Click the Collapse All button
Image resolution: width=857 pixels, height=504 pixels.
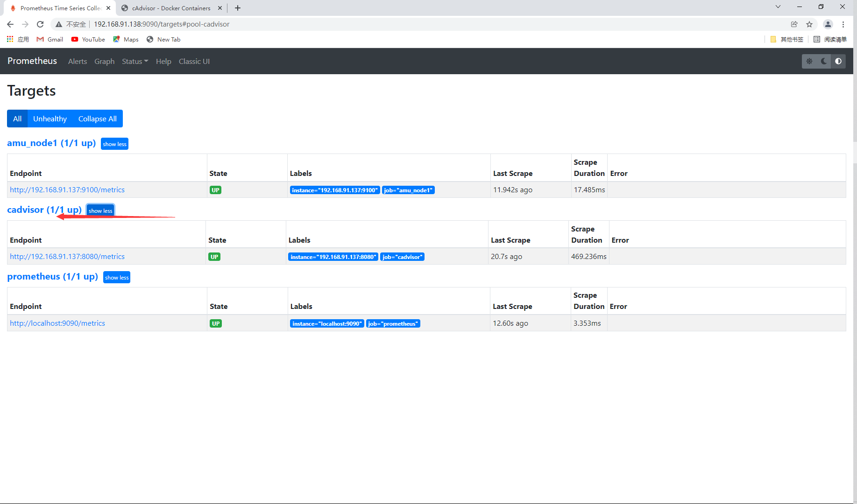98,119
